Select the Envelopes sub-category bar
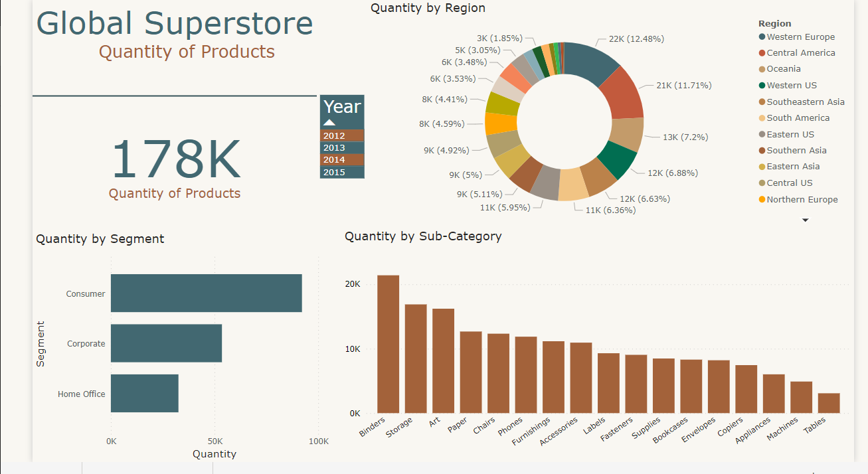The height and width of the screenshot is (474, 868). pos(719,386)
